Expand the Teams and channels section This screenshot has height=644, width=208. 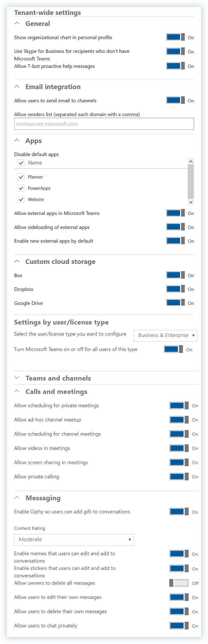point(17,378)
